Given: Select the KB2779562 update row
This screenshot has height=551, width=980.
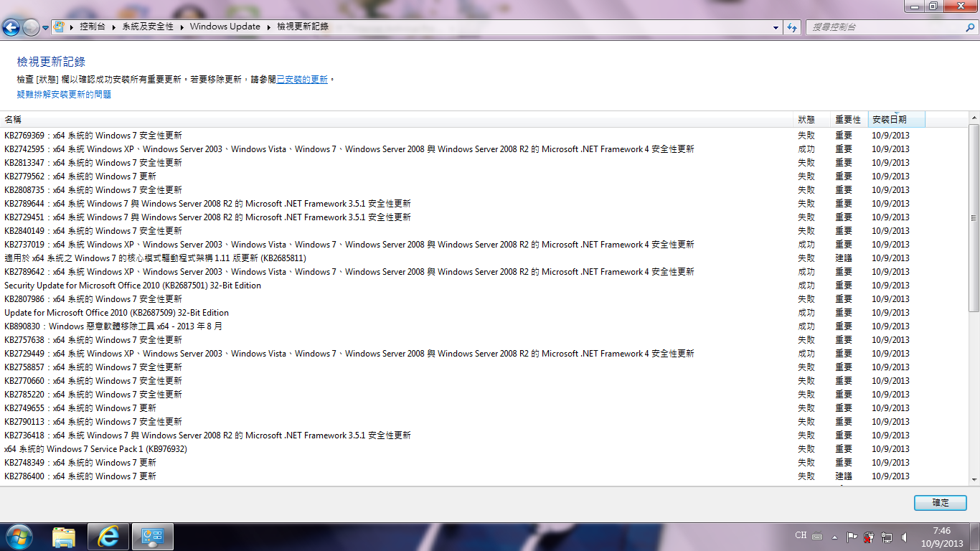Looking at the screenshot, I should (x=484, y=176).
